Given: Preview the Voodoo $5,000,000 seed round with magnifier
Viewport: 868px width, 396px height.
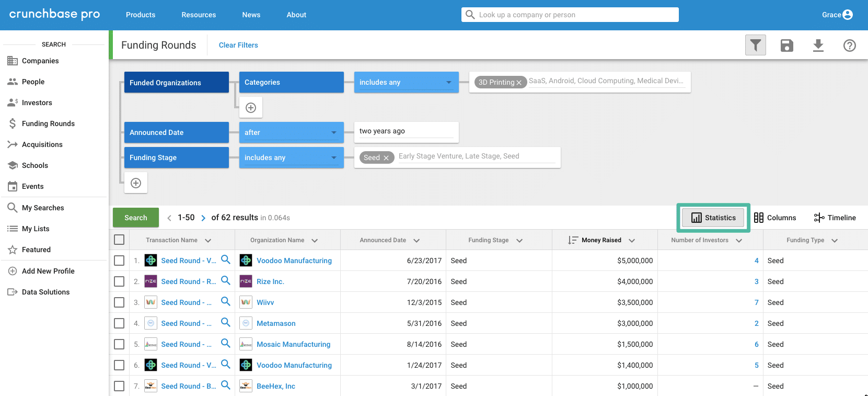Looking at the screenshot, I should [226, 259].
